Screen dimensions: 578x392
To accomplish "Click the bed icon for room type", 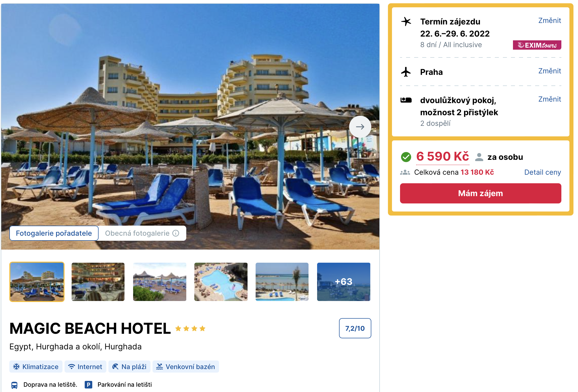I will tap(406, 100).
